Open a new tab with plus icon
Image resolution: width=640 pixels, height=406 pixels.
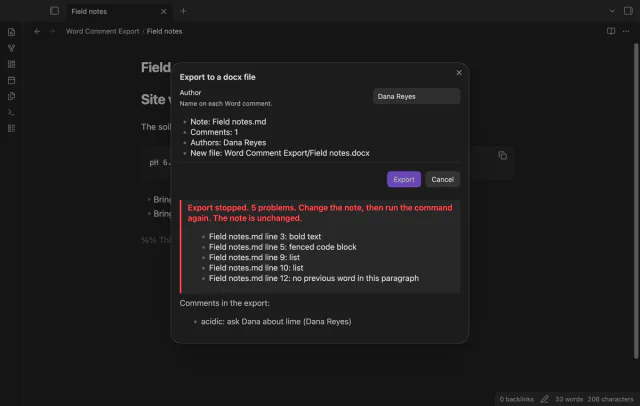click(183, 11)
